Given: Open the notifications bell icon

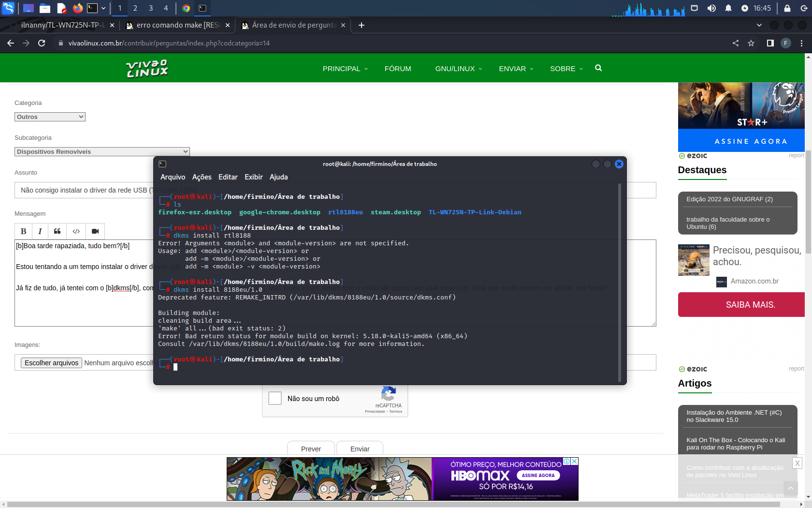Looking at the screenshot, I should point(728,8).
